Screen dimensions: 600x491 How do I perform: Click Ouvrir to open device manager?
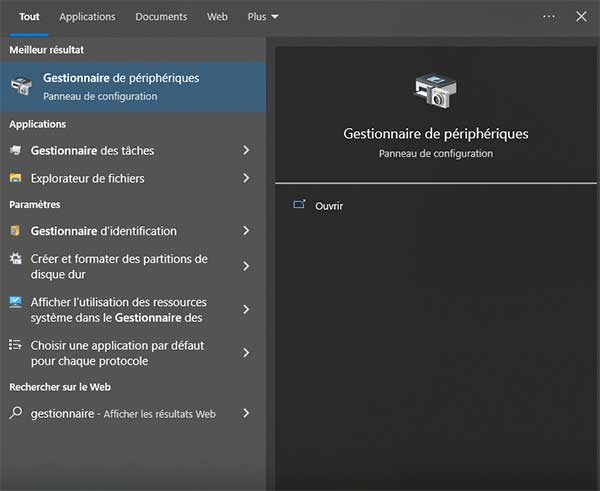click(329, 206)
